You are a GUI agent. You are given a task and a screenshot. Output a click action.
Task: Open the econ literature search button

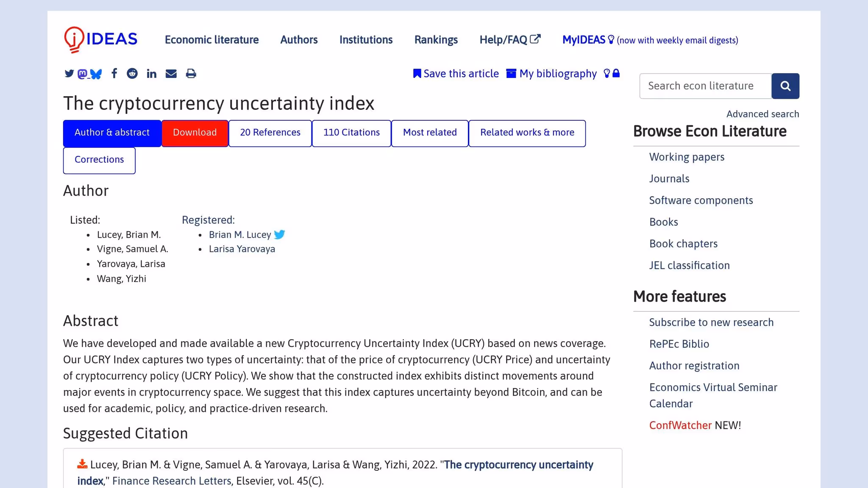click(x=785, y=86)
